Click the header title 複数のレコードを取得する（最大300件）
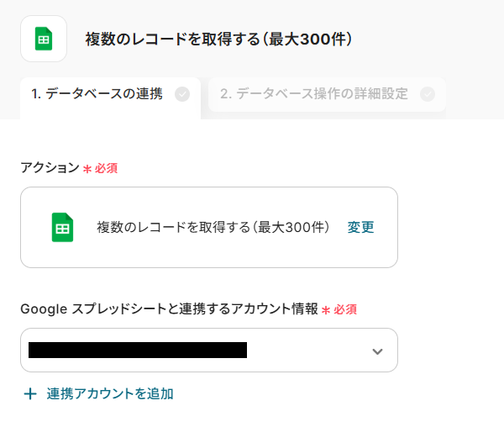Image resolution: width=504 pixels, height=427 pixels. click(x=218, y=39)
